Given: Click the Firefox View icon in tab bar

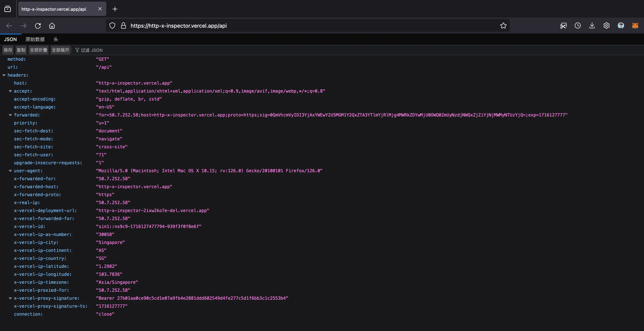Looking at the screenshot, I should (x=8, y=9).
